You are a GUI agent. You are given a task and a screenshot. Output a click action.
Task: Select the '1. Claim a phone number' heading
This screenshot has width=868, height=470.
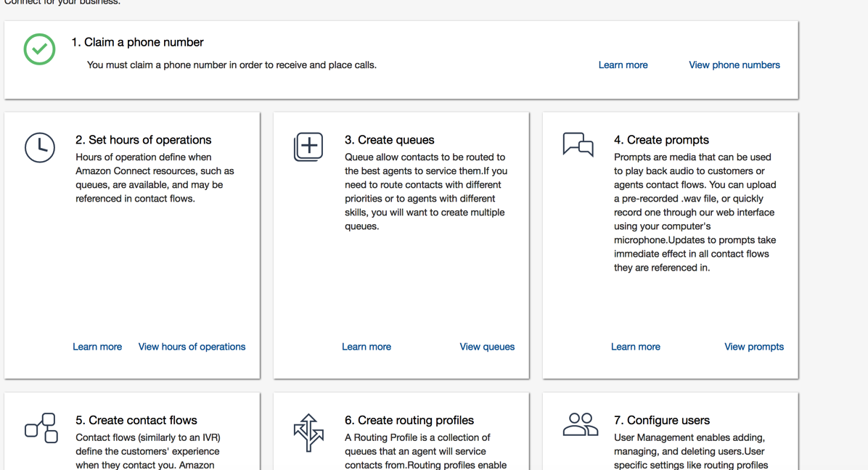pos(137,42)
